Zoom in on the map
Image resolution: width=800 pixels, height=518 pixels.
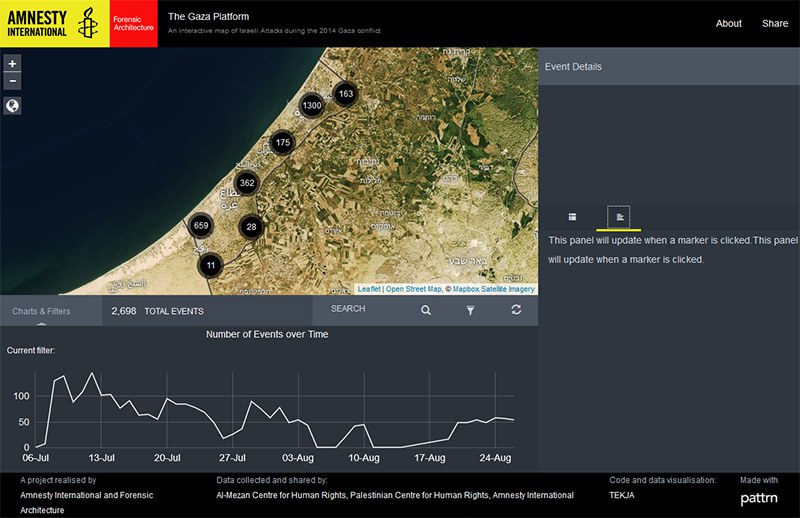point(12,63)
